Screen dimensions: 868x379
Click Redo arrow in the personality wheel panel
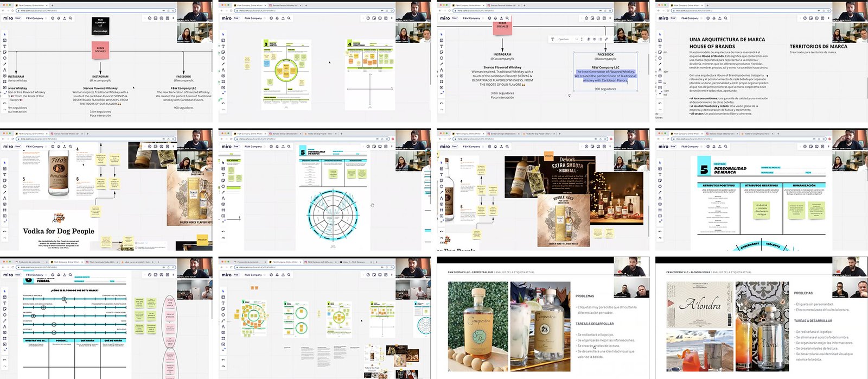click(224, 238)
